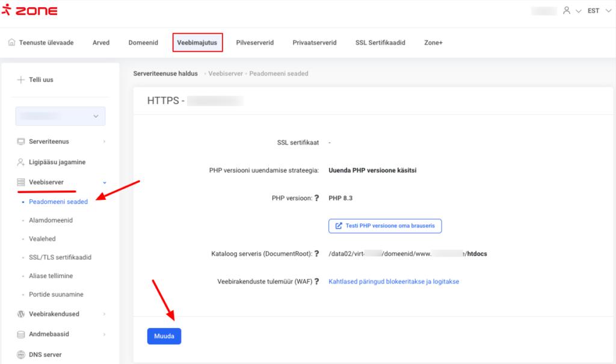Select Alamdomeenid in the sidebar
Image resolution: width=616 pixels, height=364 pixels.
[51, 220]
